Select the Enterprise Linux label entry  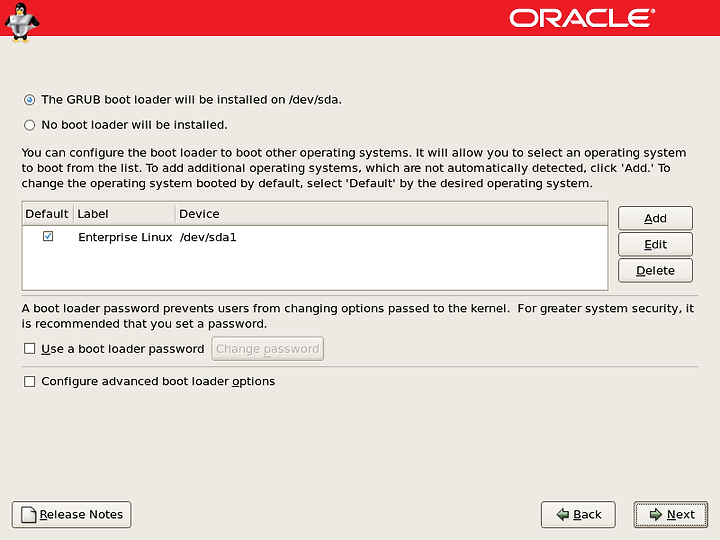[125, 237]
